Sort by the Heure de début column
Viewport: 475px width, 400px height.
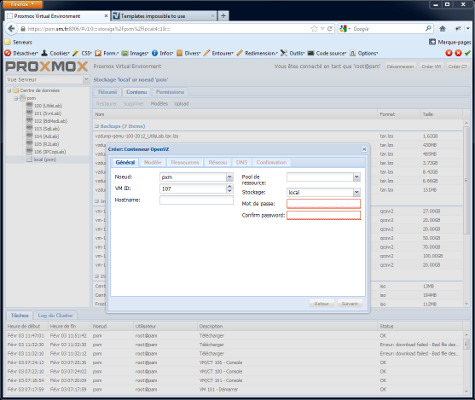(x=27, y=326)
